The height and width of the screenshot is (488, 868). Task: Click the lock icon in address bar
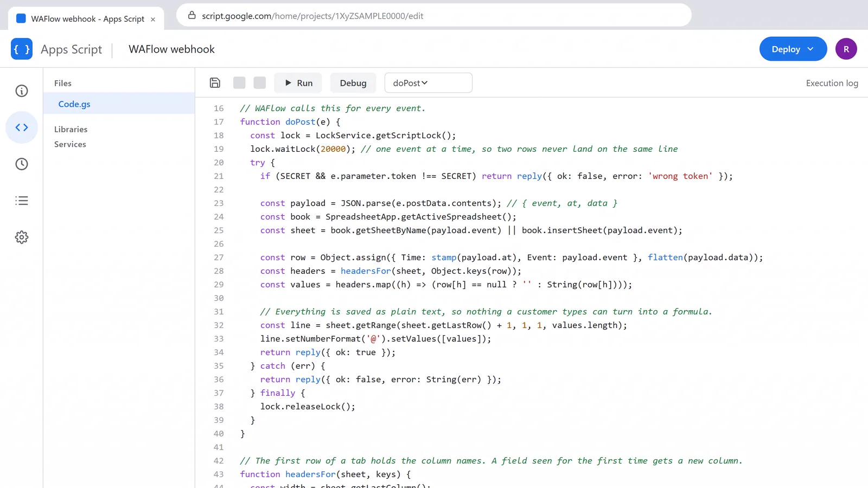point(192,15)
